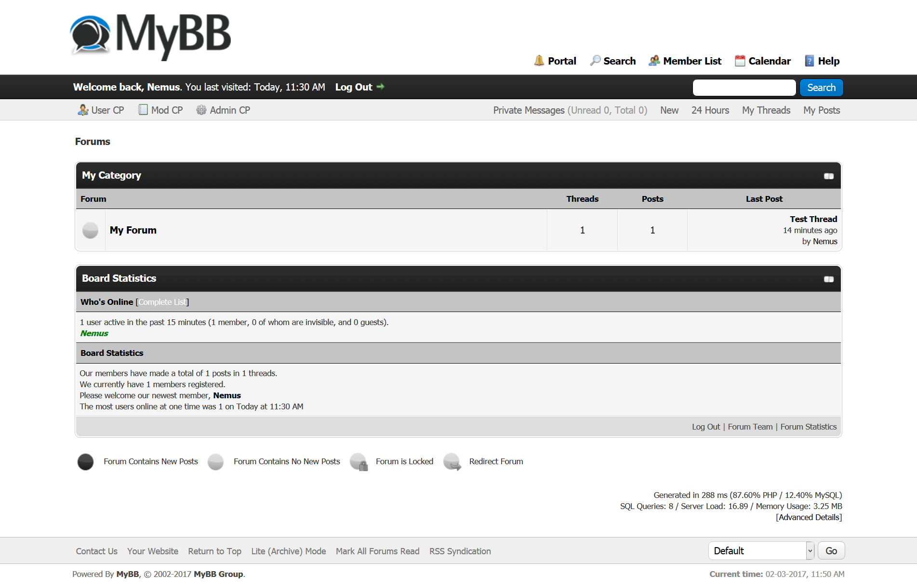This screenshot has height=588, width=917.
Task: Click the search text input field
Action: (744, 87)
